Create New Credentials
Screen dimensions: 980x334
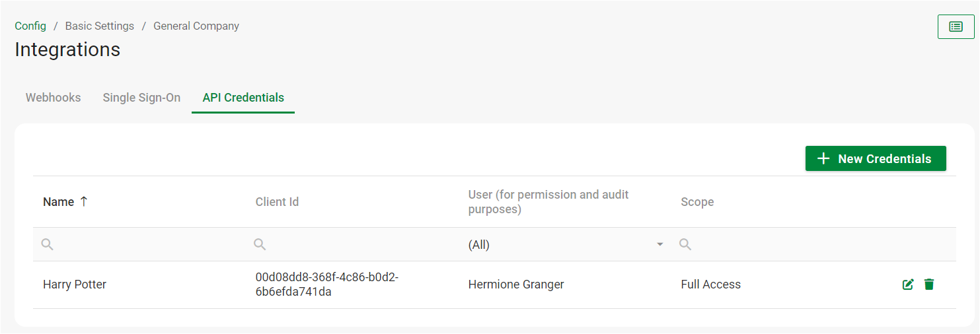pos(876,159)
